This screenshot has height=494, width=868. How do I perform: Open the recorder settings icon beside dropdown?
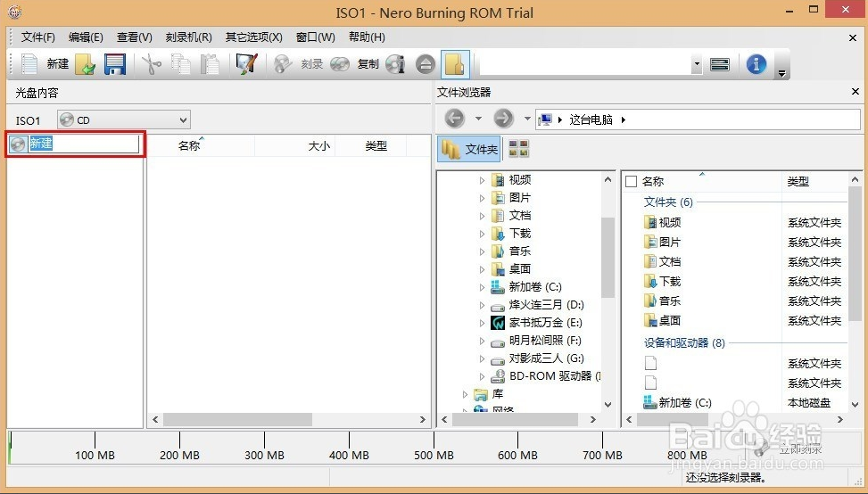(719, 64)
